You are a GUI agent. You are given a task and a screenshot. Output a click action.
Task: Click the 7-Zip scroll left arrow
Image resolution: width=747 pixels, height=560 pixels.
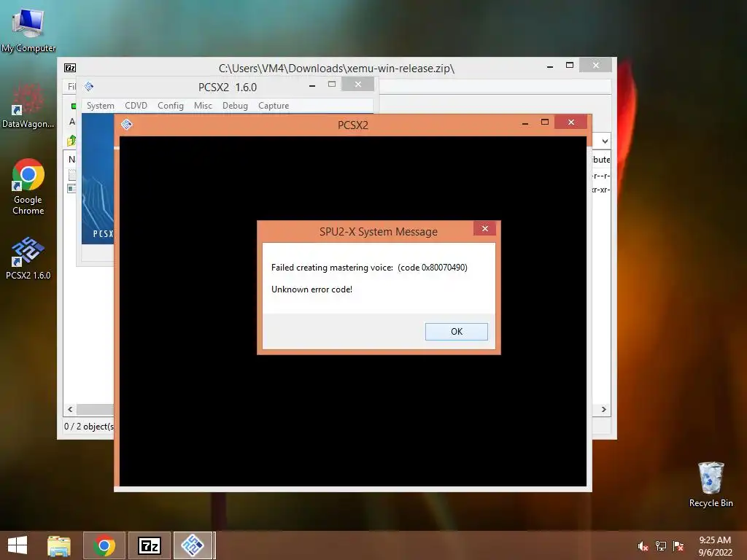70,410
